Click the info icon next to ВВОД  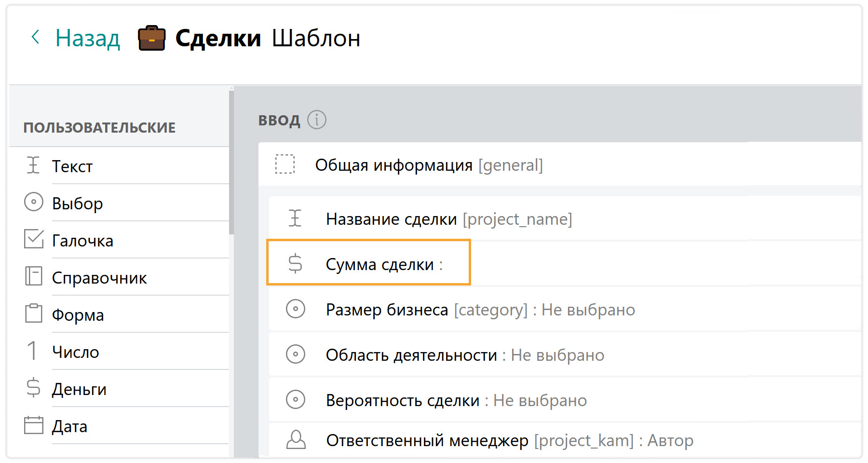coord(317,120)
